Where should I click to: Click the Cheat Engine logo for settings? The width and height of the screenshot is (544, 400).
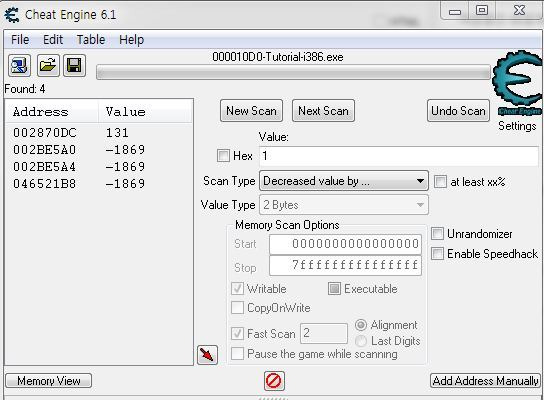point(518,84)
